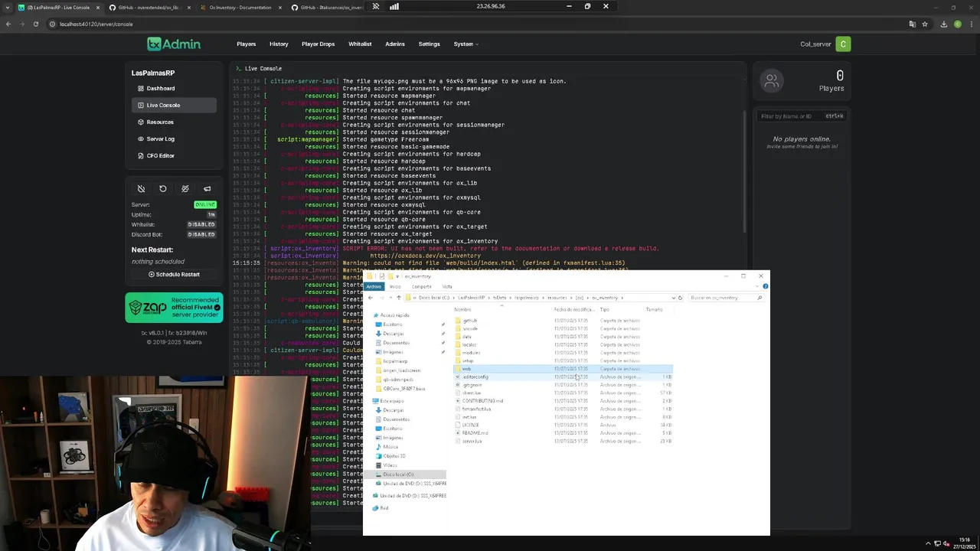Open Whitelist in top navigation
The height and width of the screenshot is (551, 980).
coord(360,44)
